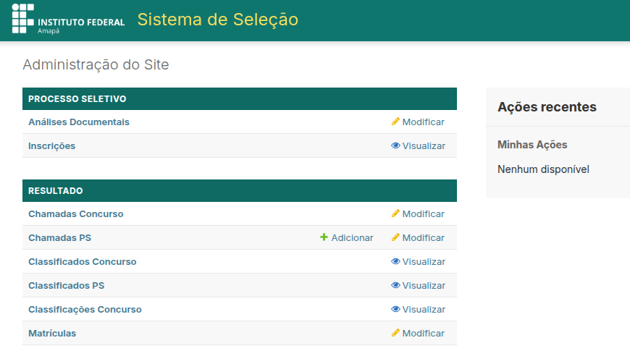Click eye icon in Classificados PS row
Image resolution: width=630 pixels, height=364 pixels.
coord(395,285)
